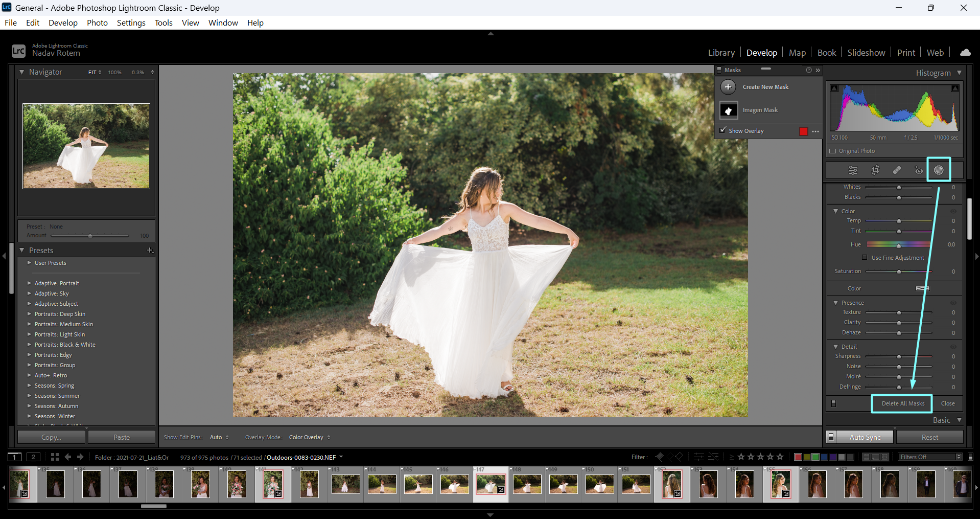Expand Seasons: Summer preset group
980x519 pixels.
29,396
